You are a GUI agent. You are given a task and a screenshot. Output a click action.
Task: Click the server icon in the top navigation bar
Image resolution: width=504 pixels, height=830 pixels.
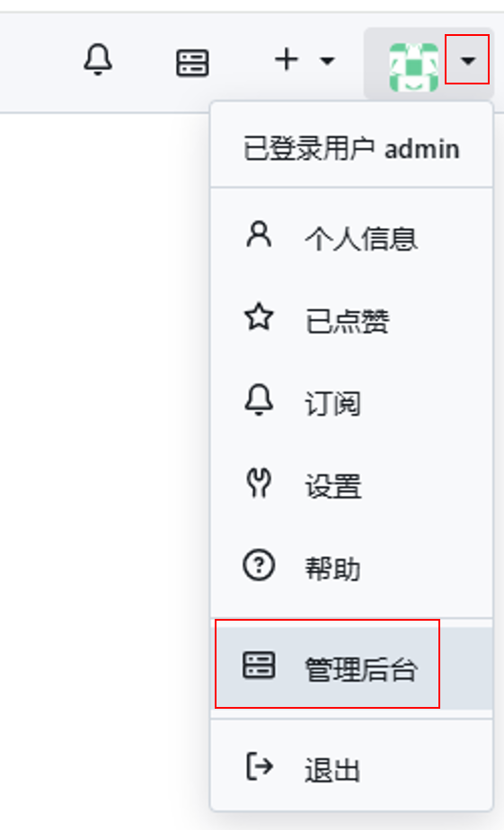pyautogui.click(x=192, y=63)
